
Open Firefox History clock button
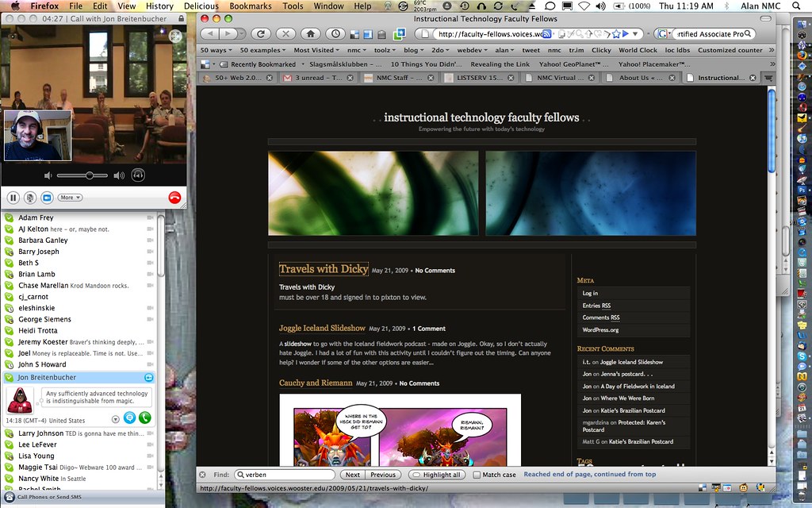pyautogui.click(x=335, y=33)
